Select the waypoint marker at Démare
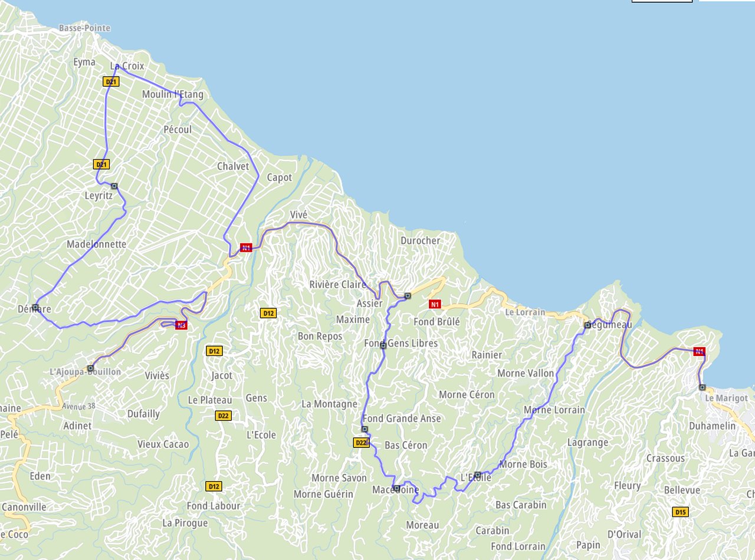The image size is (755, 560). (35, 307)
